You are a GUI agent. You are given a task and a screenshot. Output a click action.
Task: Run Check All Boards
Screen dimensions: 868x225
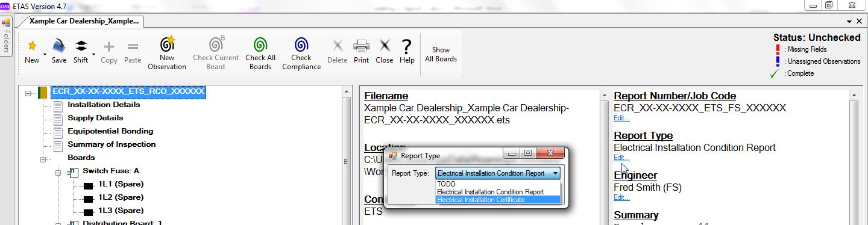coord(260,53)
